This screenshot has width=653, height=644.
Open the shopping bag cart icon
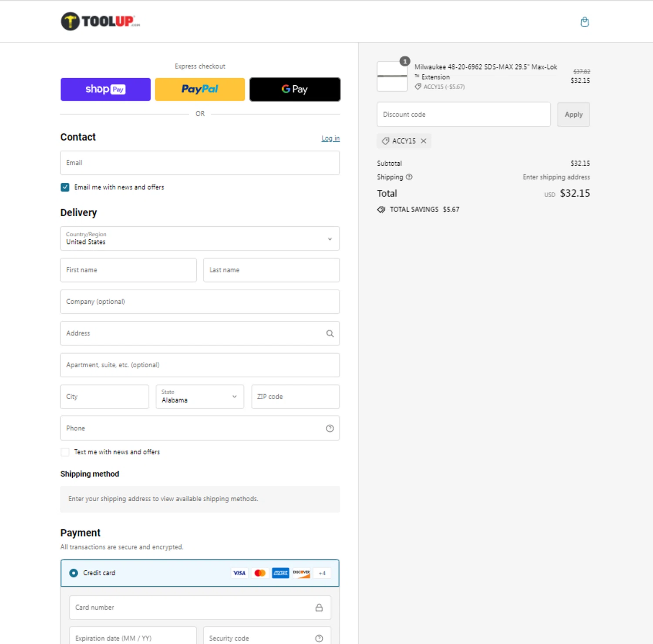coord(585,22)
